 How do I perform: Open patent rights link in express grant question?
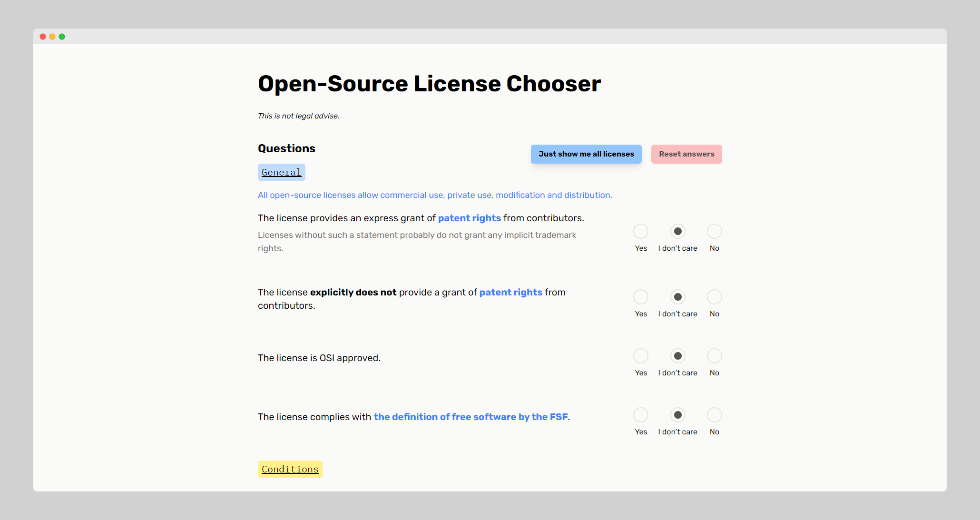(470, 218)
